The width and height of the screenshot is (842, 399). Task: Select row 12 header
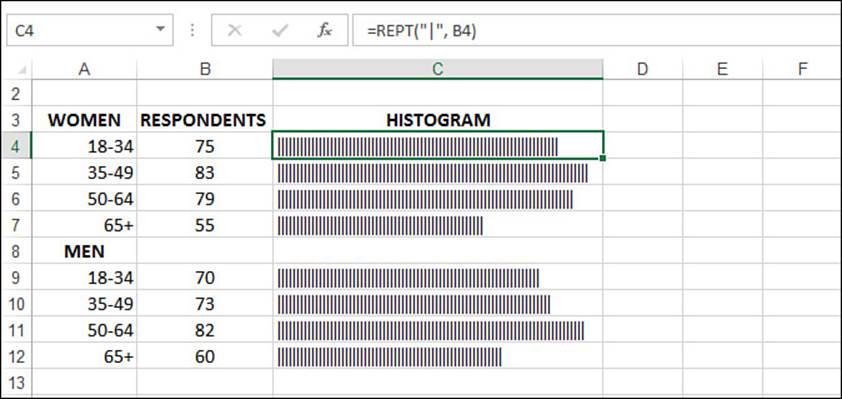point(16,357)
